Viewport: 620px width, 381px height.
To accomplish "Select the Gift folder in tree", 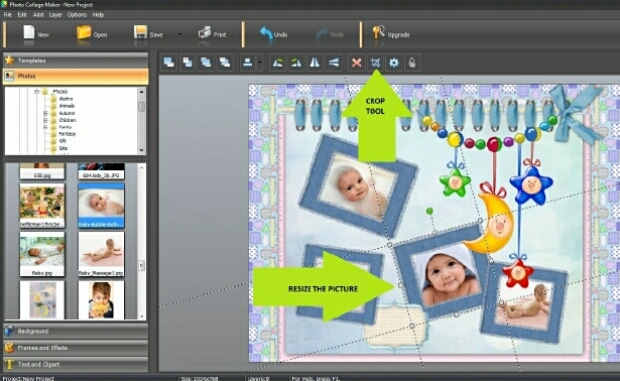I will coord(62,141).
